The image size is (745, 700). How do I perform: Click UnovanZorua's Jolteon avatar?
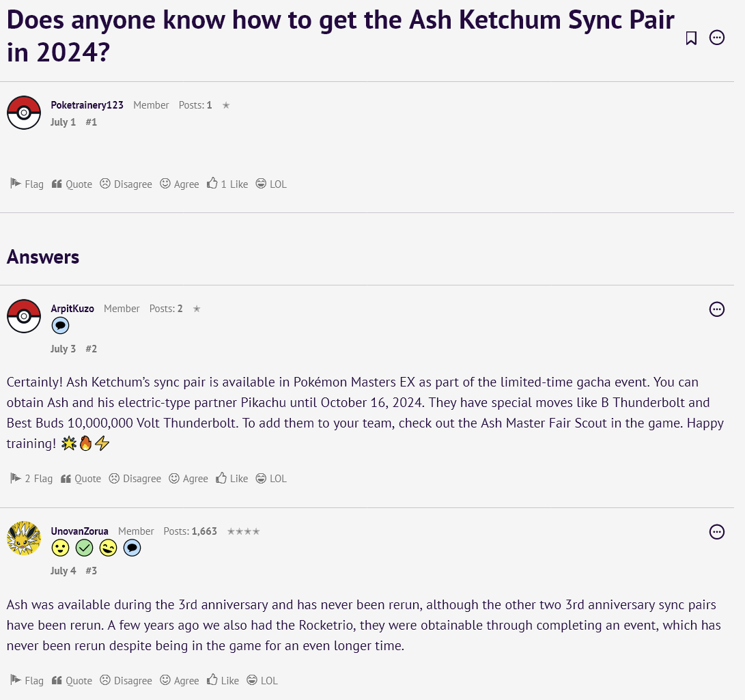(x=24, y=538)
